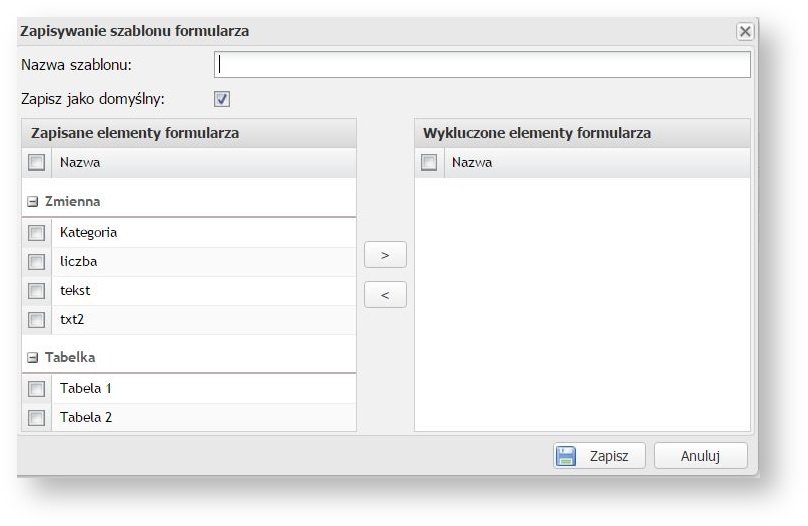The width and height of the screenshot is (808, 526).
Task: Tick the Tabela 2 checkbox
Action: tap(37, 418)
